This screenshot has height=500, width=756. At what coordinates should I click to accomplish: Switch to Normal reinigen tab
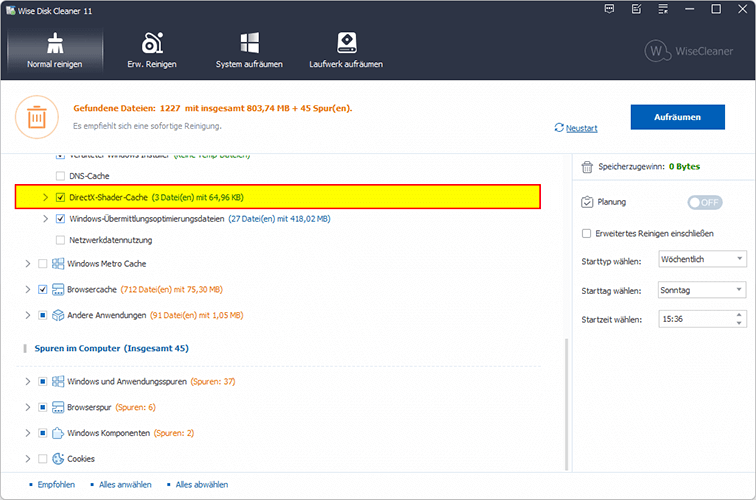coord(54,51)
